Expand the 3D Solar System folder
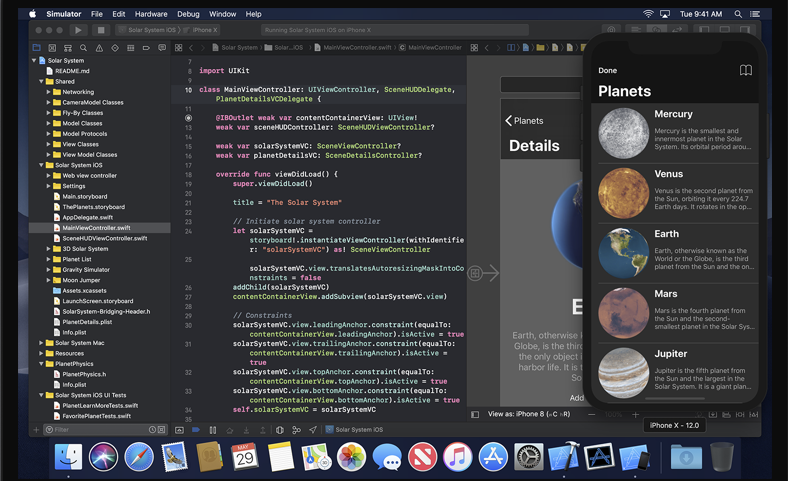This screenshot has width=788, height=481. [x=48, y=249]
